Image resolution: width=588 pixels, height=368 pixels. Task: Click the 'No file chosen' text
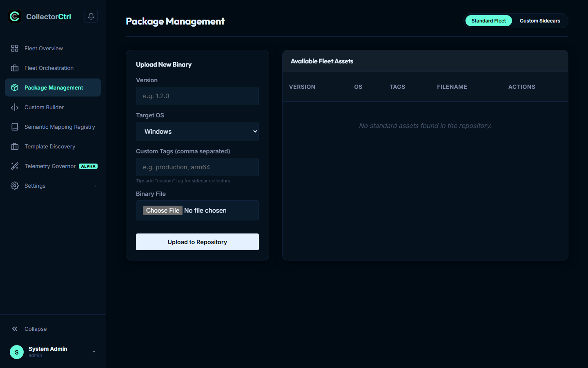[x=205, y=211]
